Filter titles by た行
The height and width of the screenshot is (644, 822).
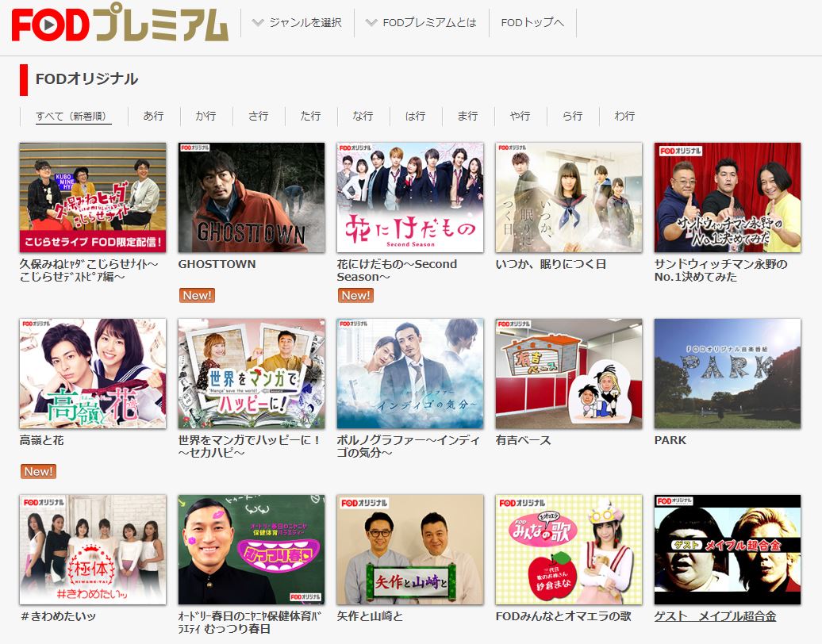coord(311,117)
